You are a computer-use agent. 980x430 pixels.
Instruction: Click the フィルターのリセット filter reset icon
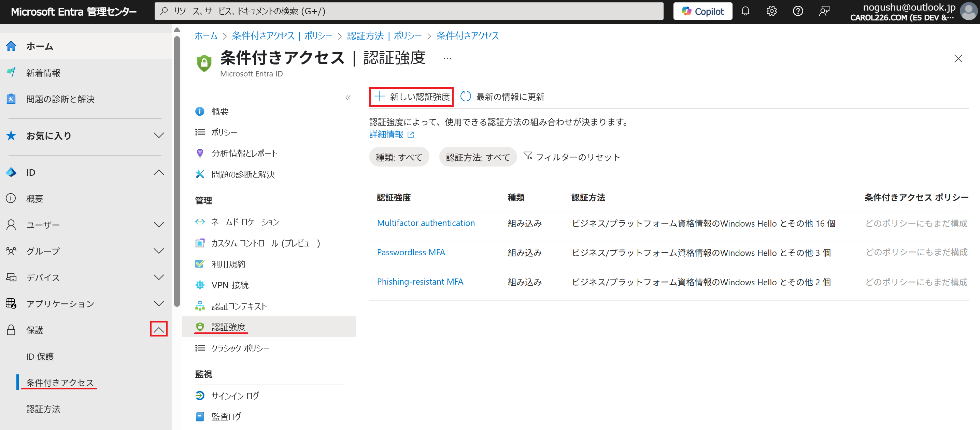(x=528, y=156)
